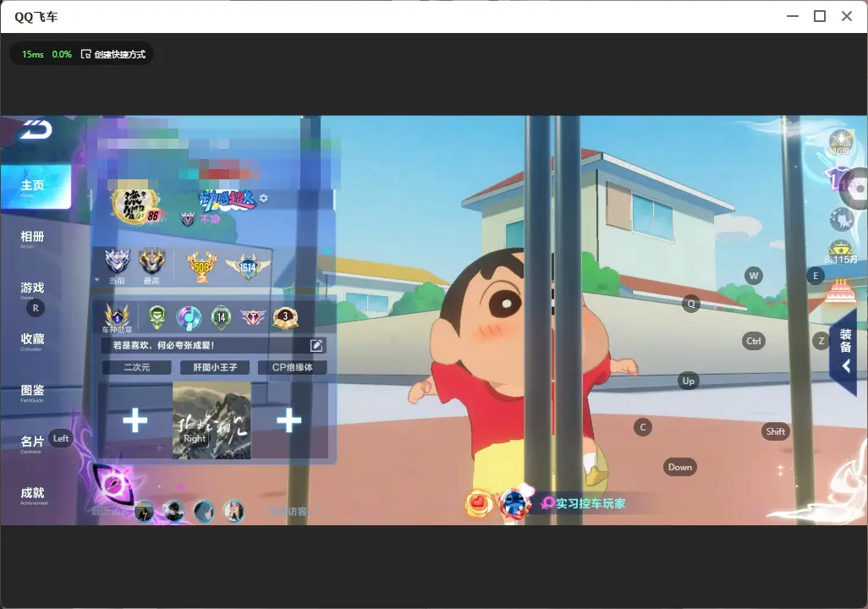Click the Down key overlay button
Image resolution: width=868 pixels, height=609 pixels.
pos(680,467)
